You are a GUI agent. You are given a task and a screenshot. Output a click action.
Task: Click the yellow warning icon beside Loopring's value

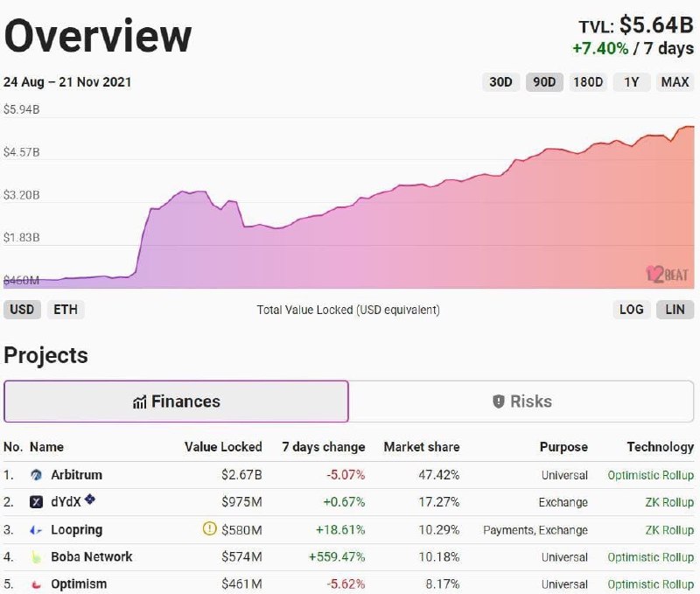click(209, 528)
